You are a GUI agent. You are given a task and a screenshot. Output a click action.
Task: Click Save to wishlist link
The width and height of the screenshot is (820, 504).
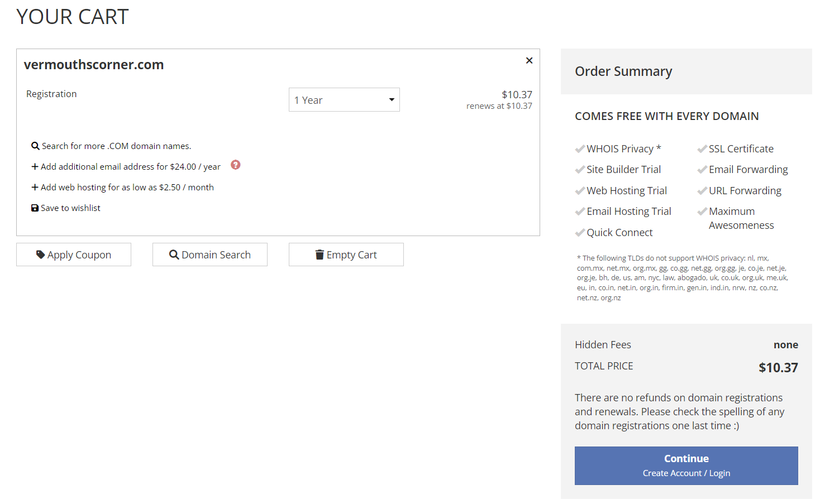click(x=70, y=208)
